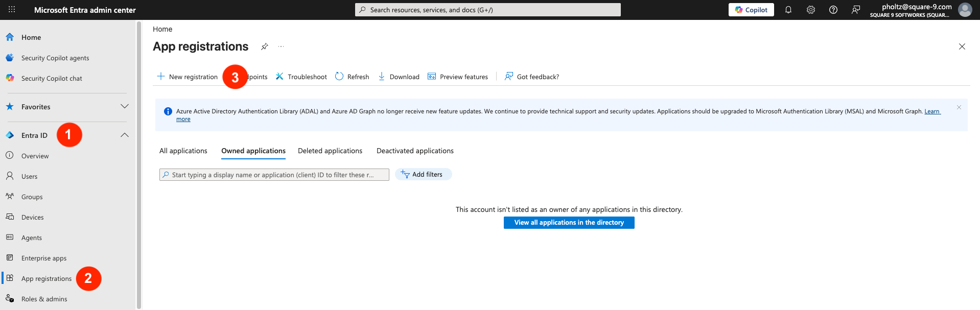Click the pholtz@square-9.com account name
Viewport: 980px width, 310px height.
click(x=917, y=7)
